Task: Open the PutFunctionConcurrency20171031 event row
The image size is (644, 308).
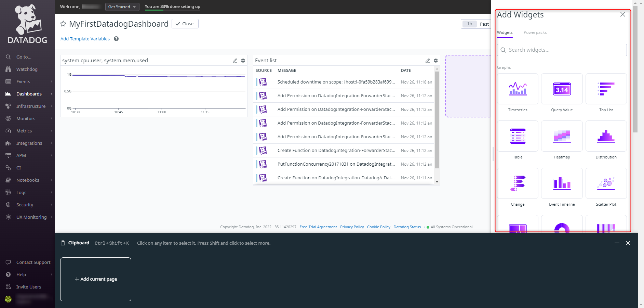Action: tap(344, 164)
